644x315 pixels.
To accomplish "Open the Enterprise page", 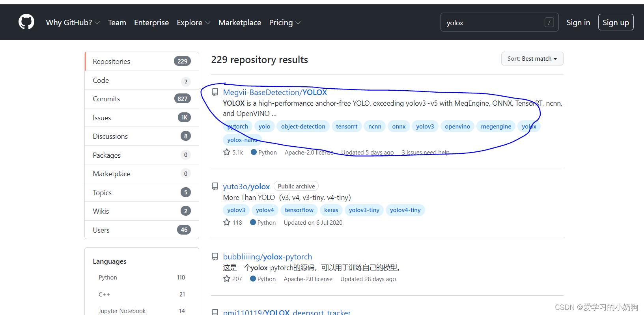I will pos(151,22).
